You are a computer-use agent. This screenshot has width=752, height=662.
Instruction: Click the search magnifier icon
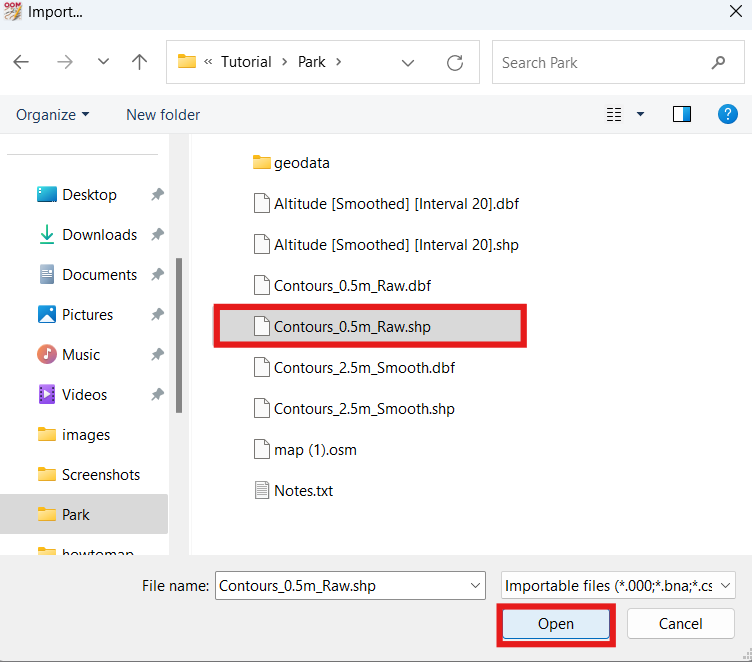[718, 62]
